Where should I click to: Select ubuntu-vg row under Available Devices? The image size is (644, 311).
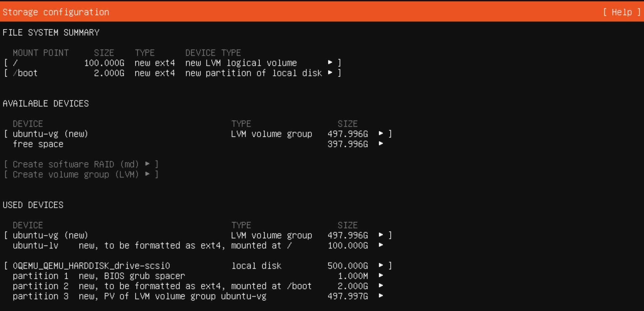pos(51,134)
